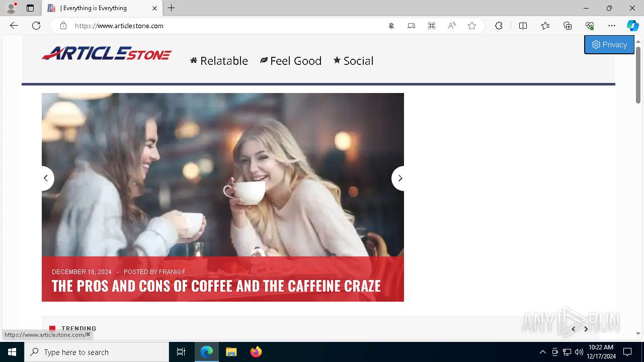Screen dimensions: 644x362
Task: Click the ArticleStone logo
Action: pos(107,53)
